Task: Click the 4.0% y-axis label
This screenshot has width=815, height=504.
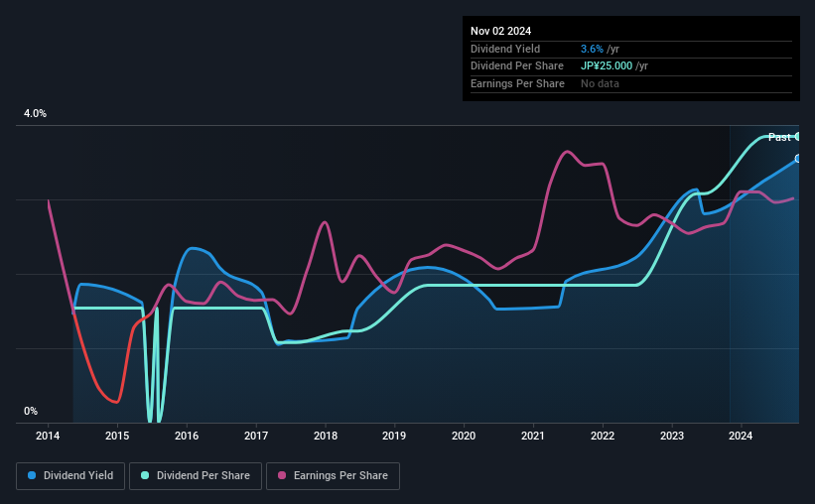Action: (x=35, y=113)
